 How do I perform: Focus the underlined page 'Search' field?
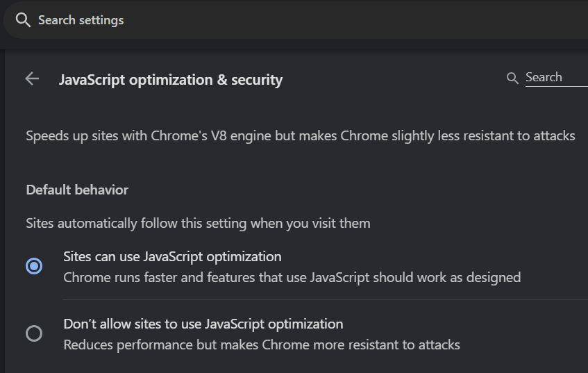click(555, 78)
